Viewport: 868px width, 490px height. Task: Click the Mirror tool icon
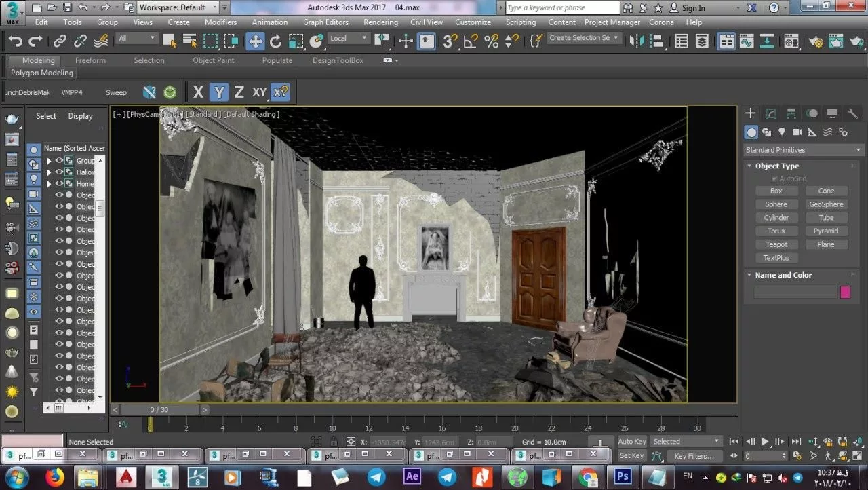click(x=637, y=41)
